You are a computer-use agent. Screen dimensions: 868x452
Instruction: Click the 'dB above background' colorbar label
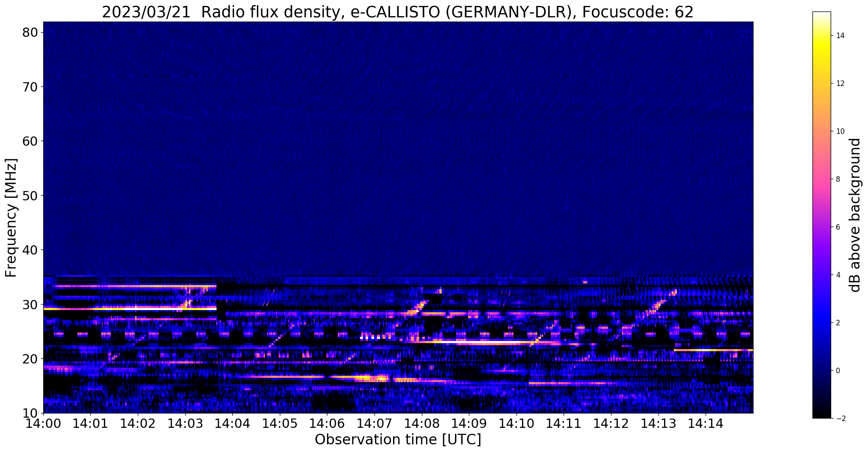(x=855, y=215)
